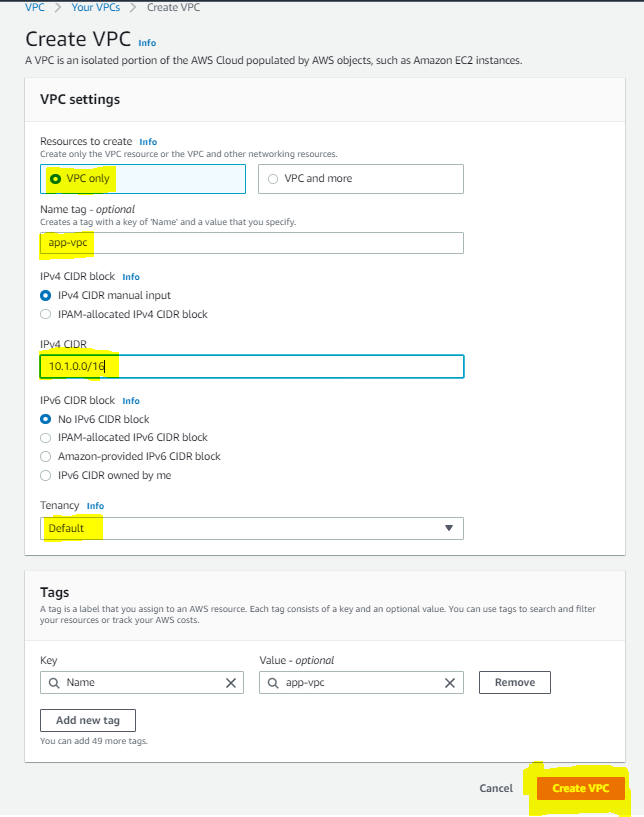Open Info next to IPv4 CIDR block
The height and width of the screenshot is (817, 644).
[x=130, y=277]
